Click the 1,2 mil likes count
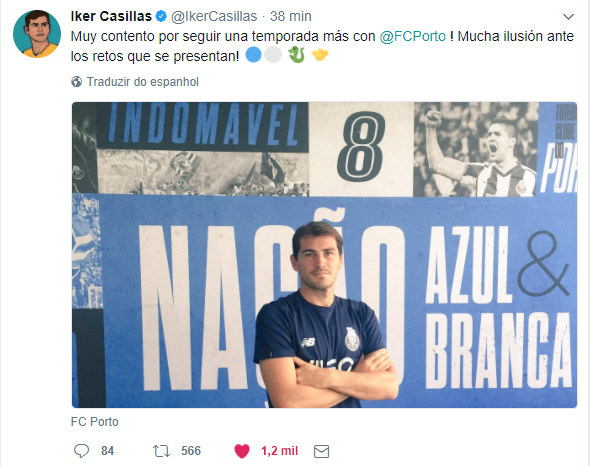 tap(280, 451)
